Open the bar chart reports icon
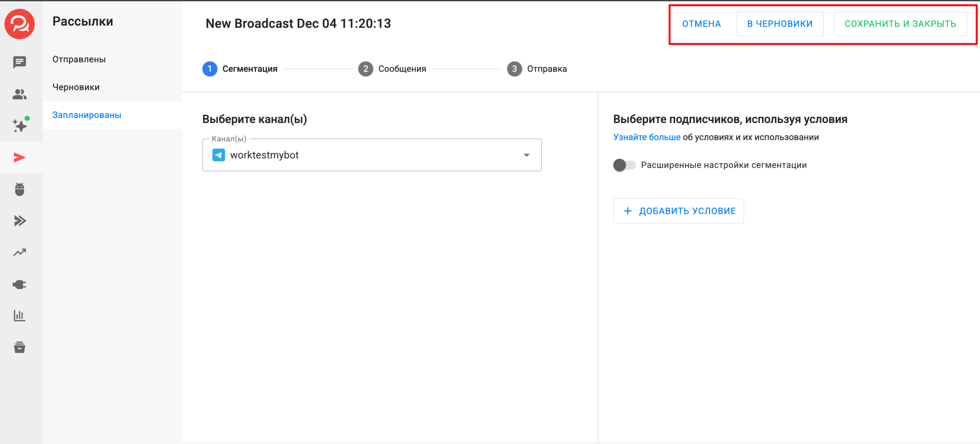Viewport: 980px width, 444px height. (20, 316)
